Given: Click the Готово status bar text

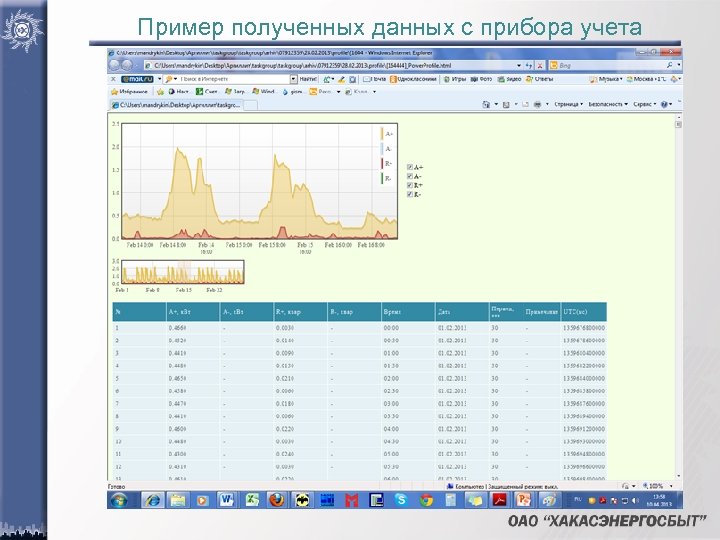Looking at the screenshot, I should pos(116,486).
